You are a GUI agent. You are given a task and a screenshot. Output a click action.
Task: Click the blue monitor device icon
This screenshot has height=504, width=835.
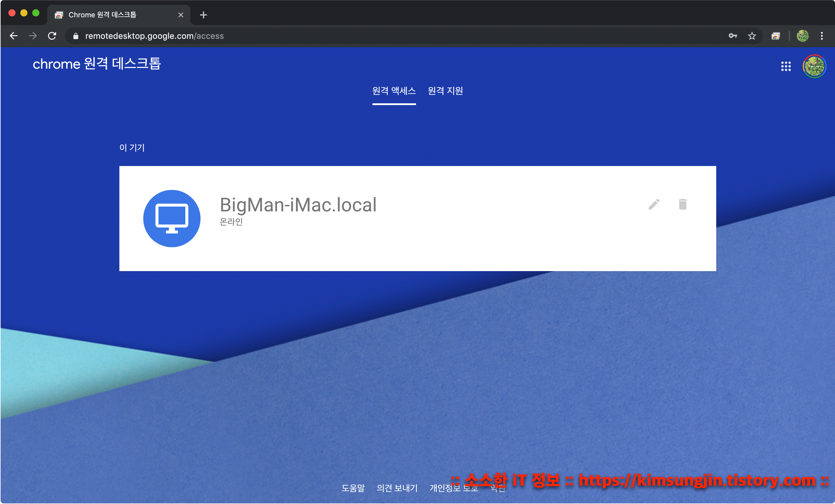click(x=172, y=219)
